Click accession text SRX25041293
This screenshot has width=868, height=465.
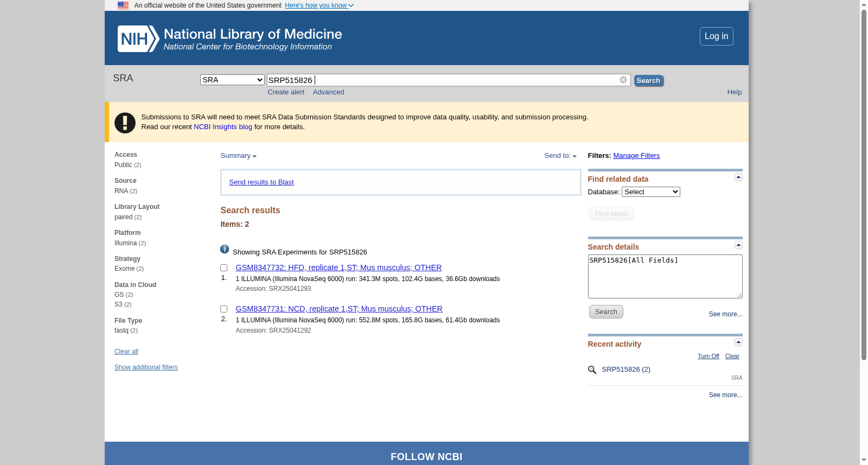(290, 289)
